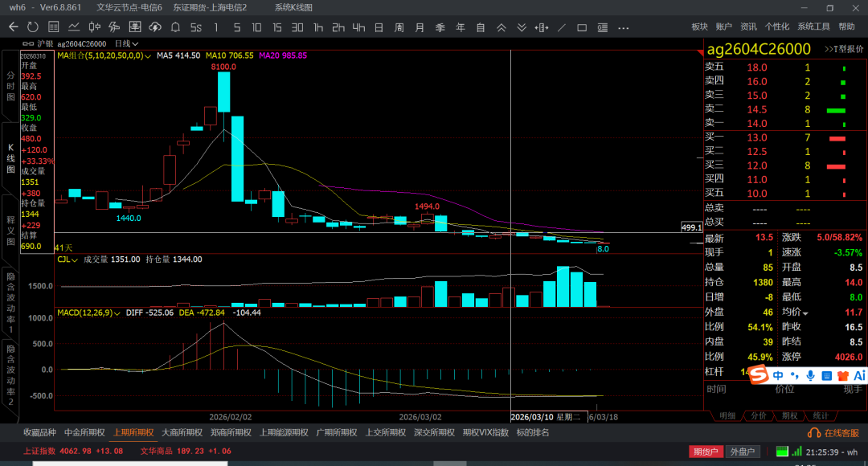Select the 30-minute period button

(297, 27)
